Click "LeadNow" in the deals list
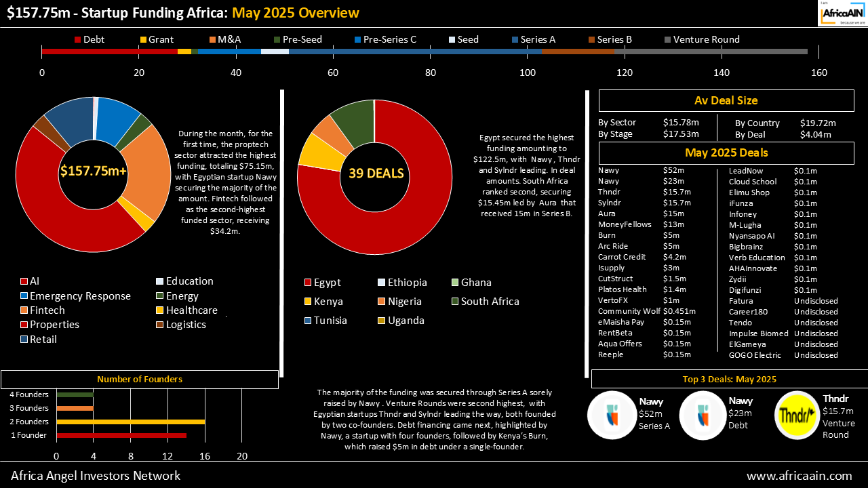The width and height of the screenshot is (868, 488). [746, 171]
